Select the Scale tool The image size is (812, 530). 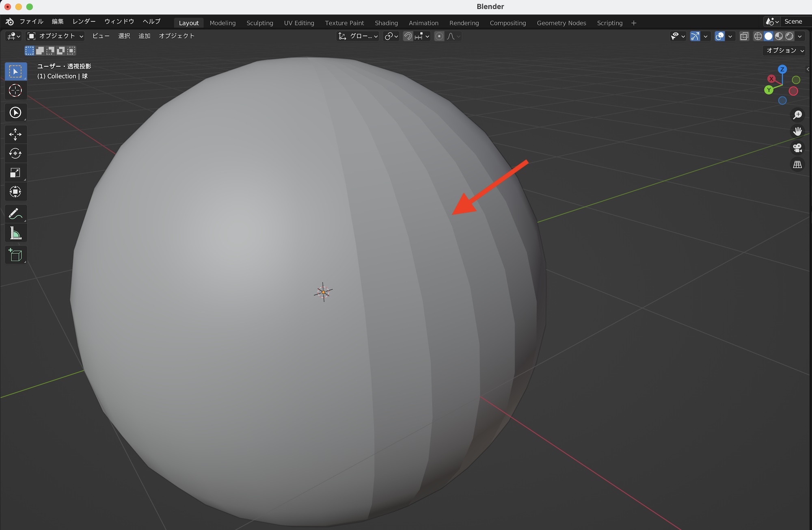pyautogui.click(x=15, y=173)
